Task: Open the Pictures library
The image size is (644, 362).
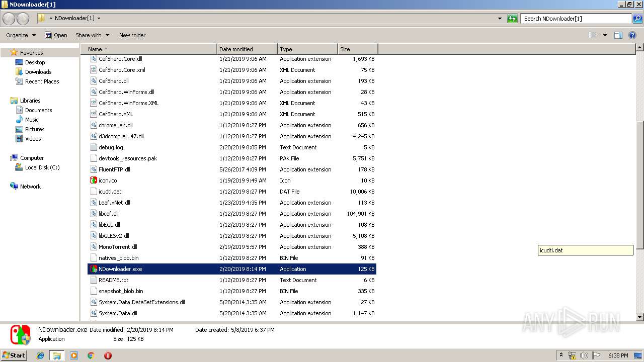Action: [x=35, y=129]
